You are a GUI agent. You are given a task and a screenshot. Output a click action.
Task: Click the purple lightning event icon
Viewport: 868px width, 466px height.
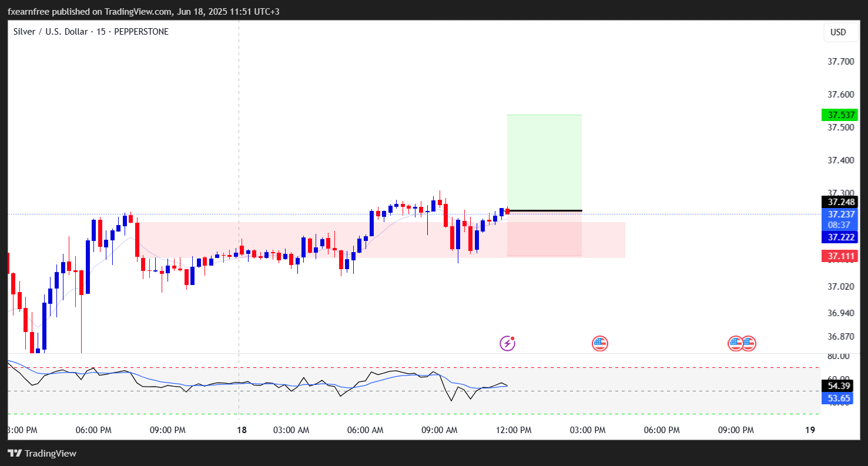(x=508, y=343)
